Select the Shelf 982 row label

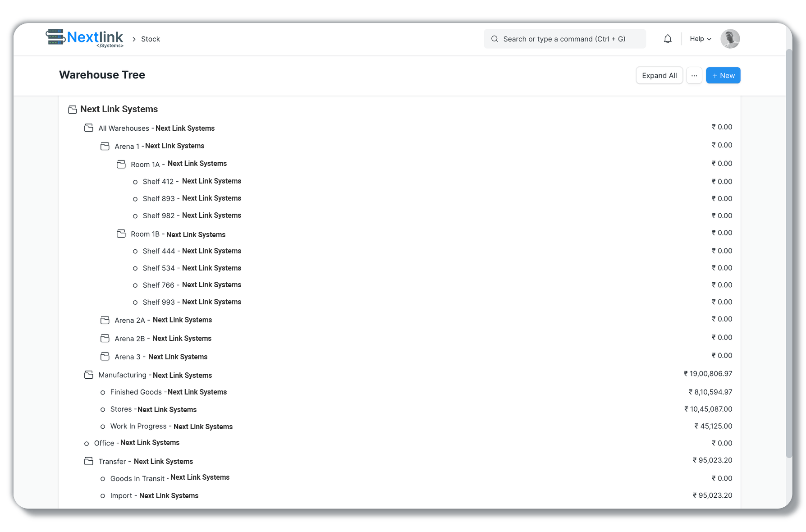click(x=192, y=216)
